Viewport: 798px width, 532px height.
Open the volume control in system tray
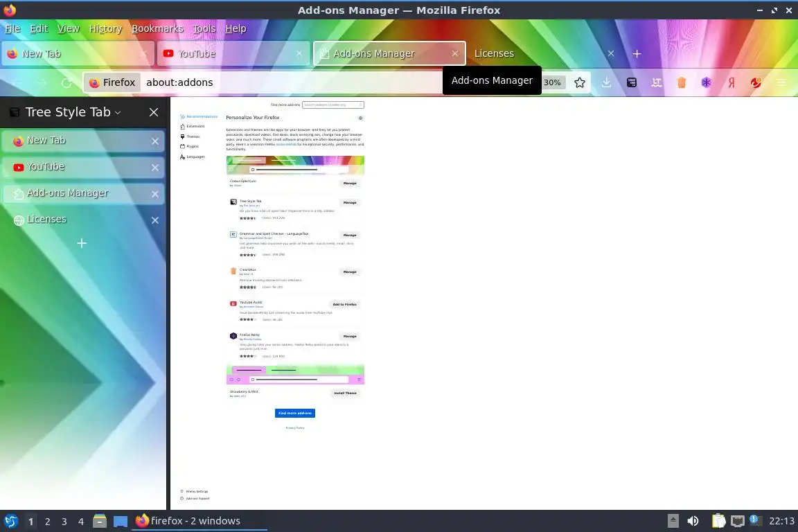point(693,521)
